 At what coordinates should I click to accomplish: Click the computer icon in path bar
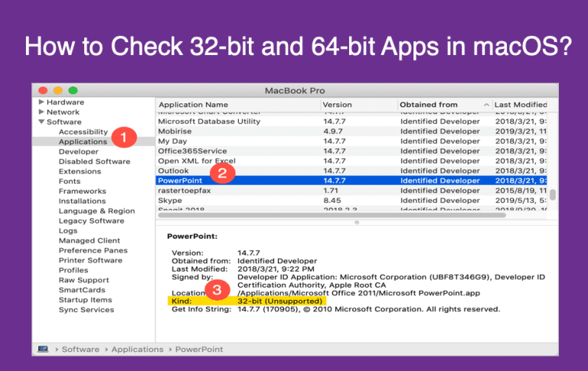click(43, 349)
